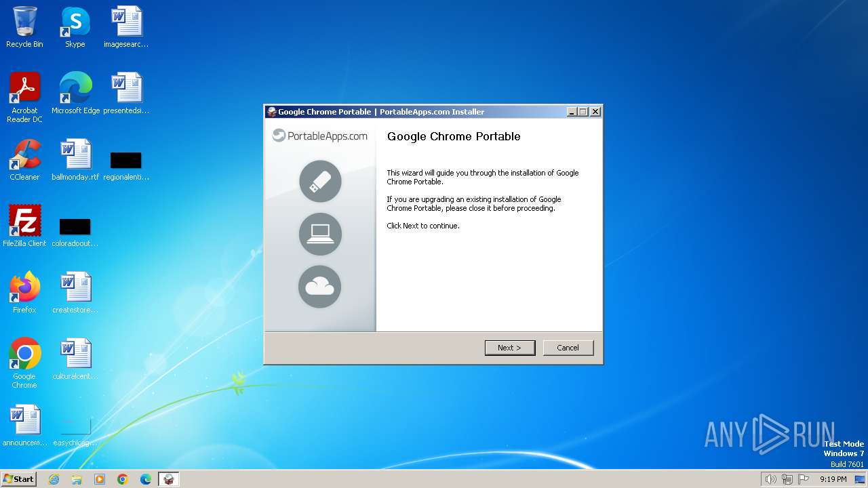Cancel the Google Chrome Portable installer
The height and width of the screenshot is (488, 868).
[568, 348]
